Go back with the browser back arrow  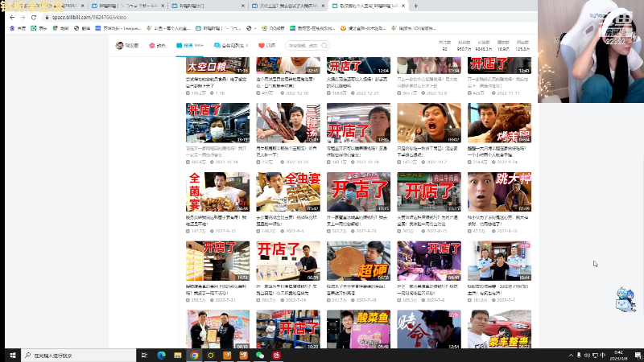coord(12,17)
